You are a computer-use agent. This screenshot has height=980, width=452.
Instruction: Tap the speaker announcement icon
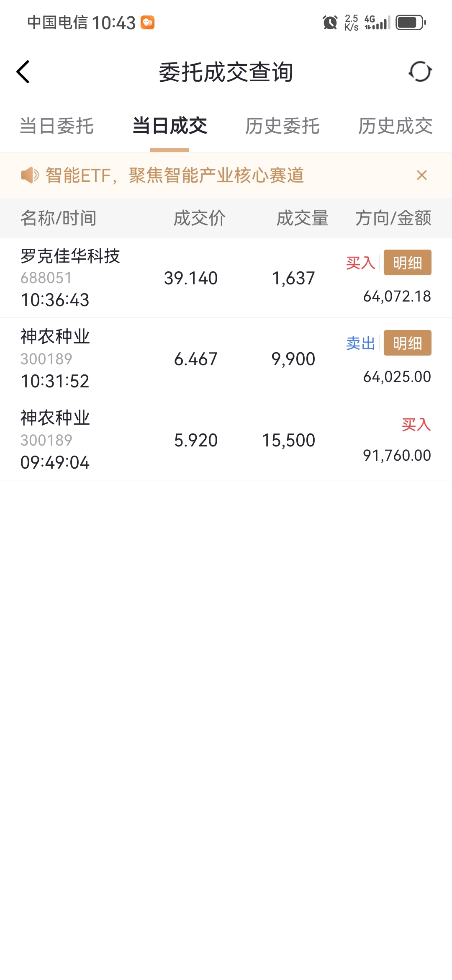click(x=30, y=175)
